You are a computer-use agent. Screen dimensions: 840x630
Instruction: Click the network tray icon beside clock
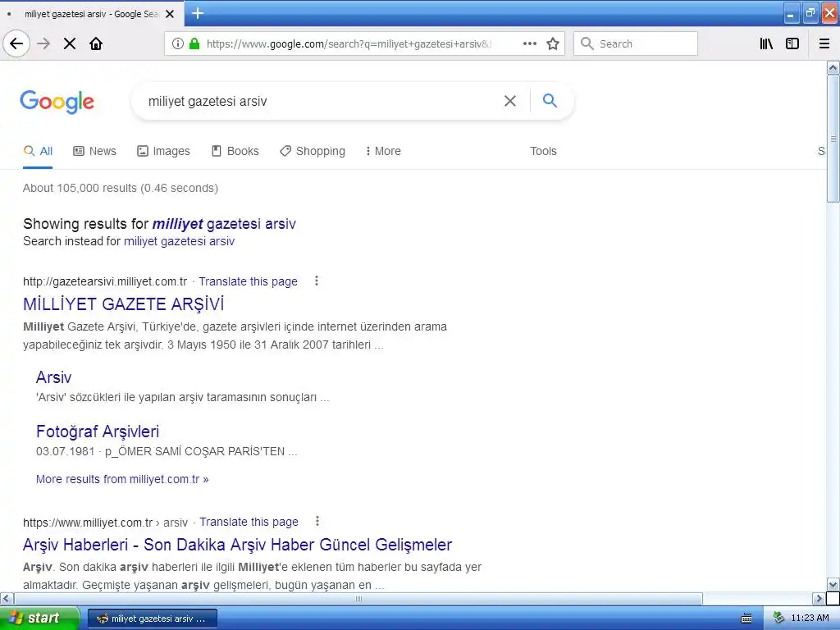[778, 618]
